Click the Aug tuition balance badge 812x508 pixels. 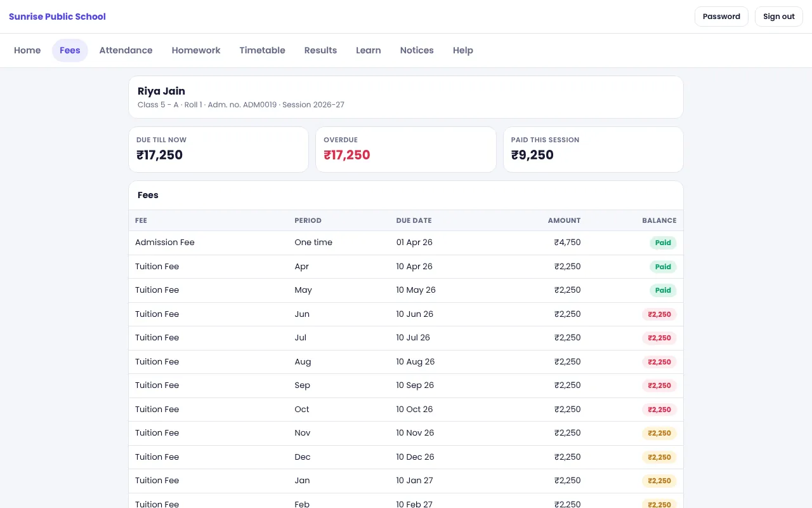coord(659,362)
